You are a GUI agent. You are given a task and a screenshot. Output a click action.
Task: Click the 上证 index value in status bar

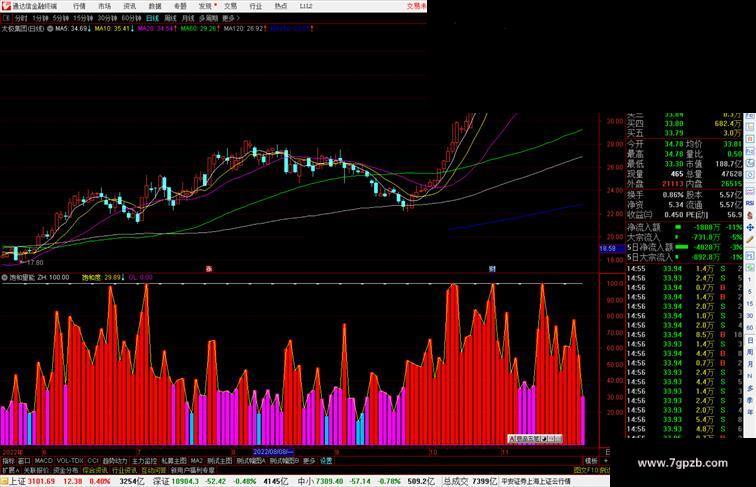click(x=41, y=481)
